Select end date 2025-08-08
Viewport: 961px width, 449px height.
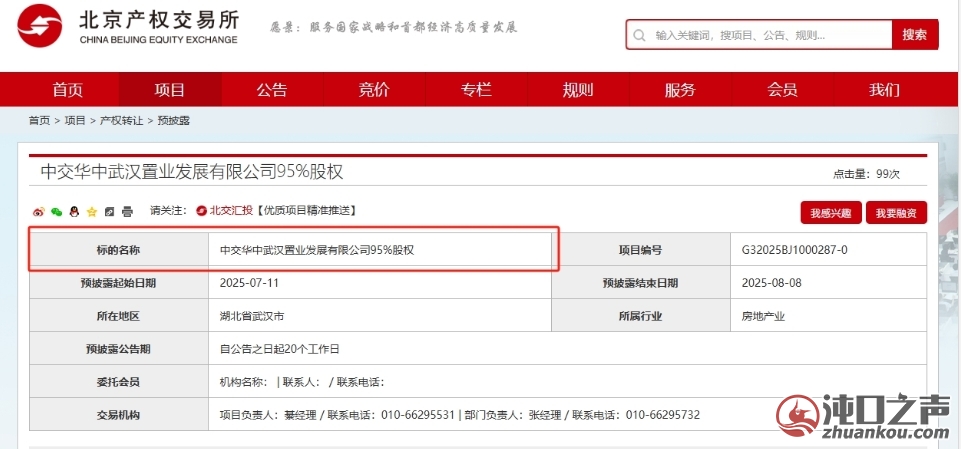pyautogui.click(x=772, y=283)
